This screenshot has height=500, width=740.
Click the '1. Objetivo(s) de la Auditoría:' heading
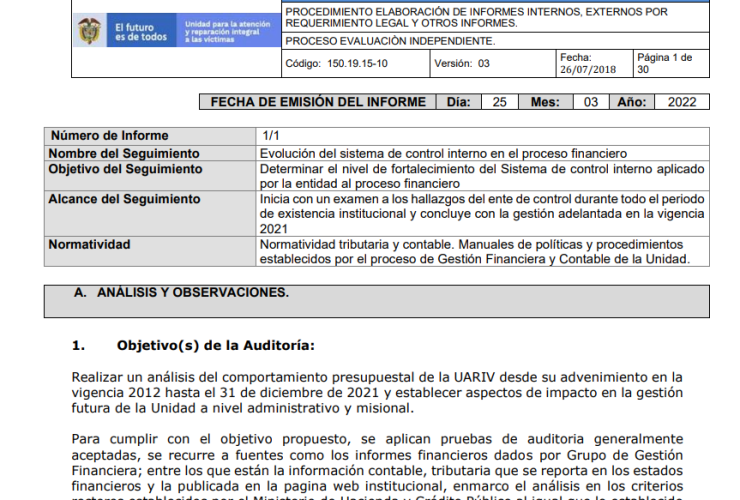point(193,346)
